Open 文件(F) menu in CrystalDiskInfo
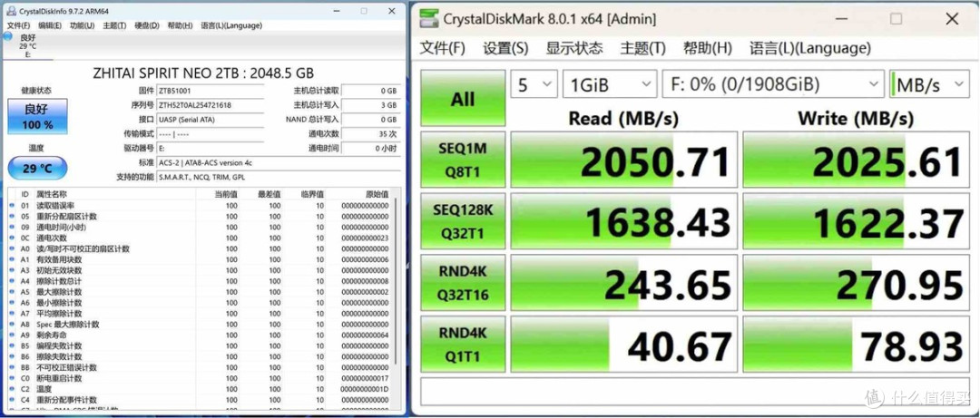The width and height of the screenshot is (980, 418). 18,25
